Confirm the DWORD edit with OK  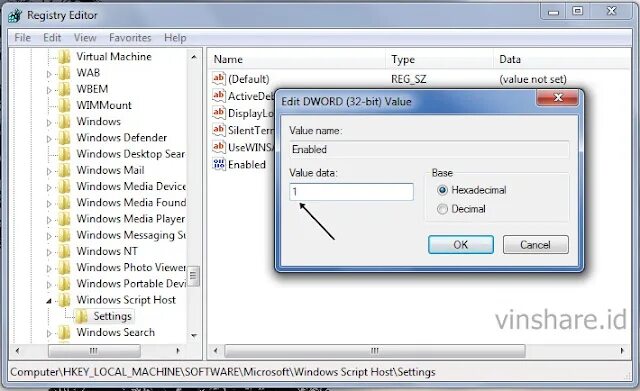(461, 244)
